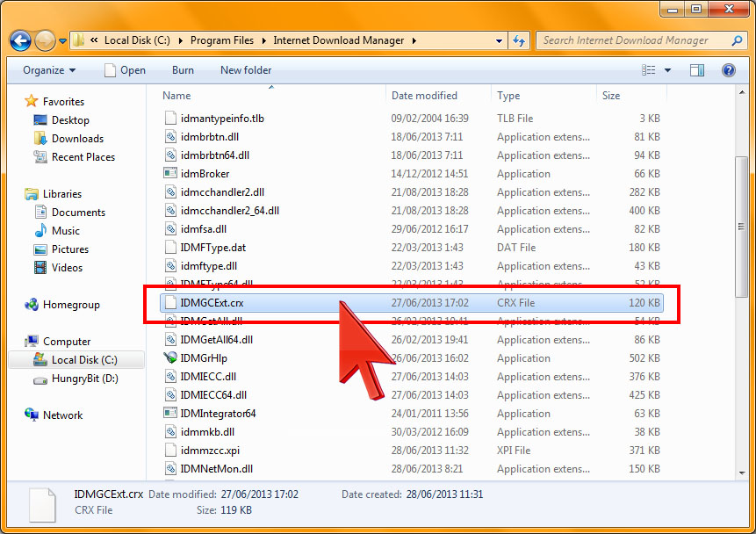
Task: Select idmfsa.dll file icon
Action: tap(170, 229)
